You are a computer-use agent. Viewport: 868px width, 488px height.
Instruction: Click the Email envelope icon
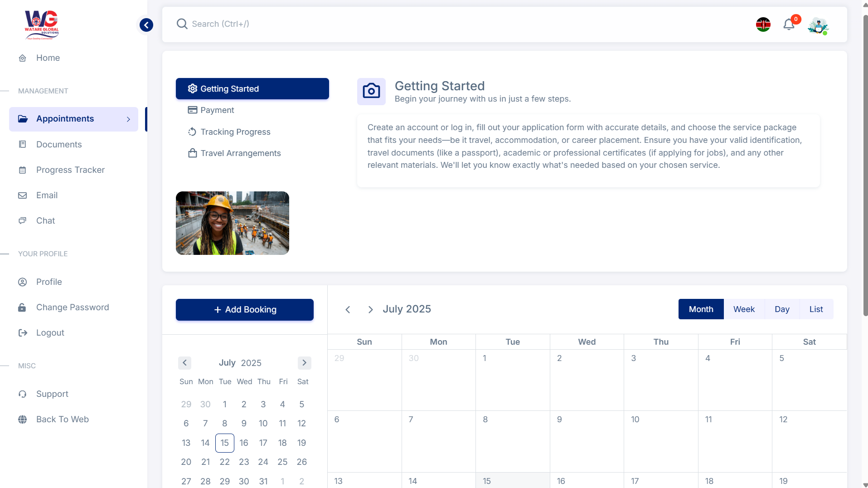coord(23,195)
